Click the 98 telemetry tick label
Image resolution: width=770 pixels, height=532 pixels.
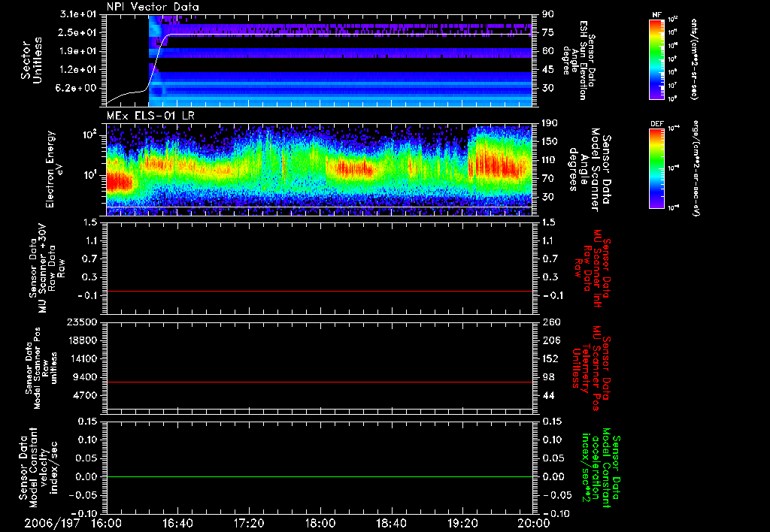tap(548, 377)
